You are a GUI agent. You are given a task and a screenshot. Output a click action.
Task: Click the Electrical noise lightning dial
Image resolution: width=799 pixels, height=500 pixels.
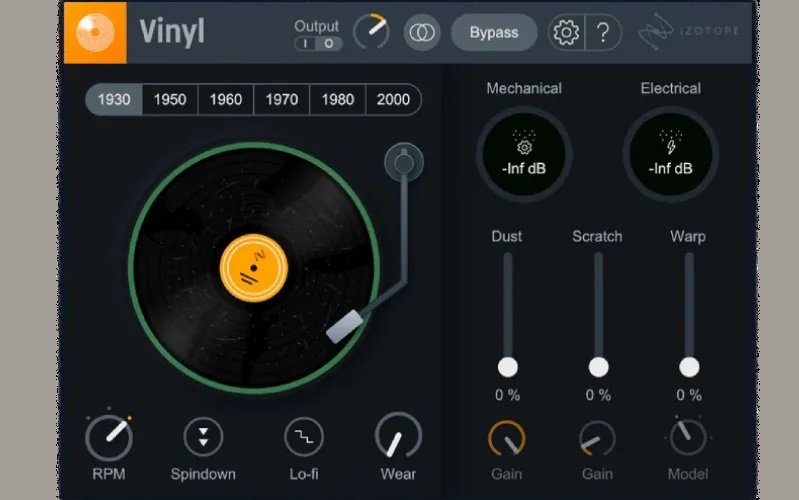[671, 154]
